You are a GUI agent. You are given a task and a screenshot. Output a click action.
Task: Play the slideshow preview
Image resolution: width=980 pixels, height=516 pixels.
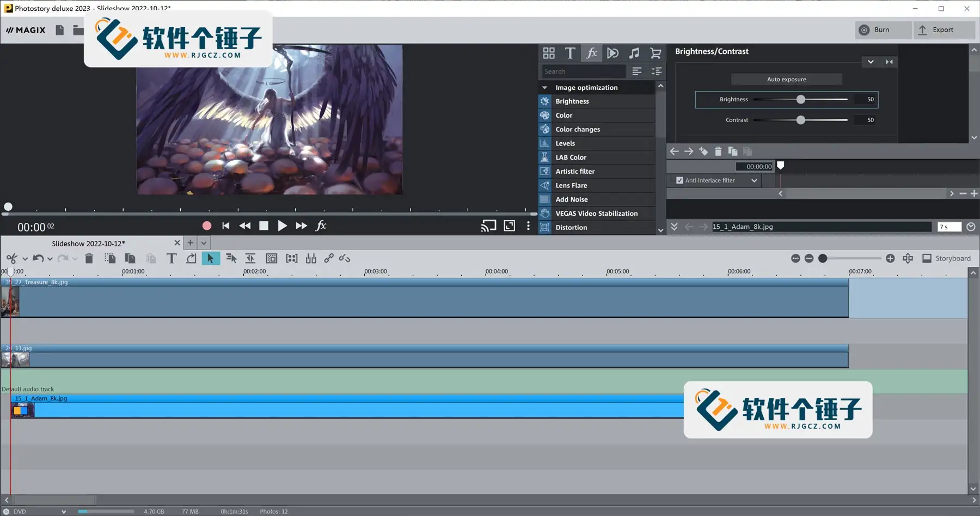tap(282, 226)
